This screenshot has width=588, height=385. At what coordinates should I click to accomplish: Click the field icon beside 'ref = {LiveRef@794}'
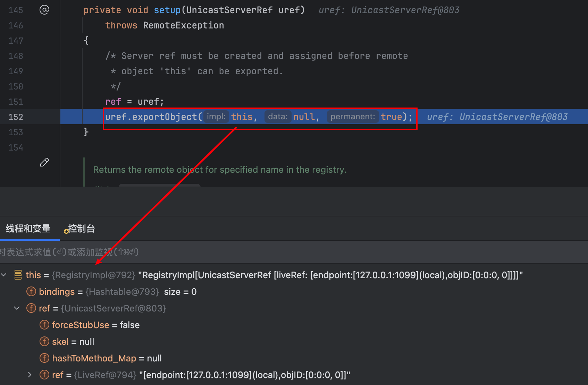tap(44, 375)
